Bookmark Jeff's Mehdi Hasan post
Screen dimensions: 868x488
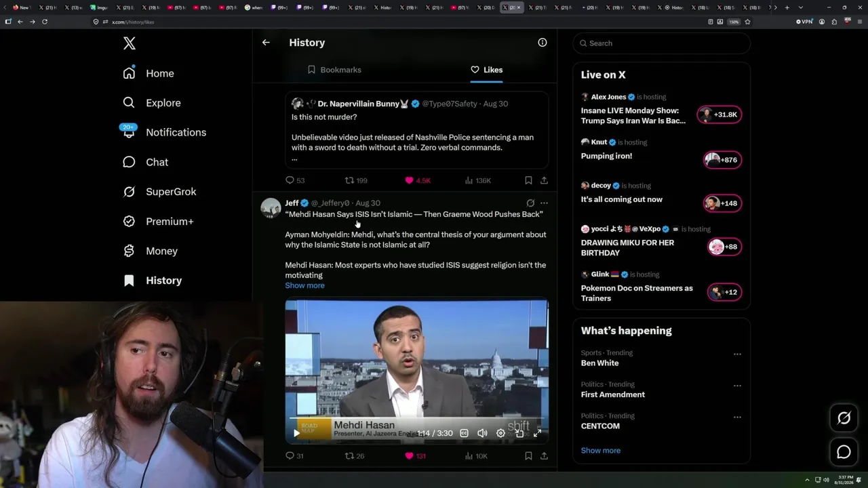pos(528,456)
